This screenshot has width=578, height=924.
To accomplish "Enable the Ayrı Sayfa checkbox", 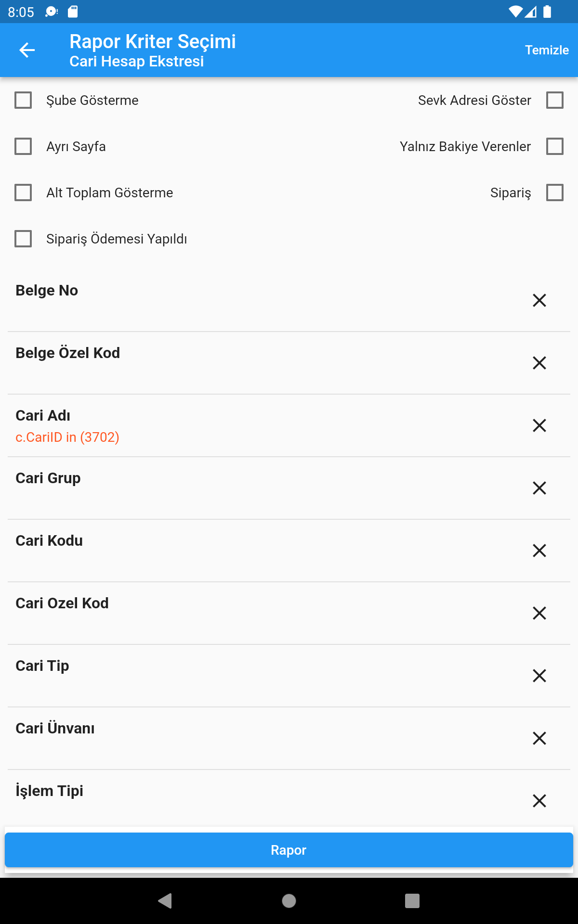I will coord(23,146).
